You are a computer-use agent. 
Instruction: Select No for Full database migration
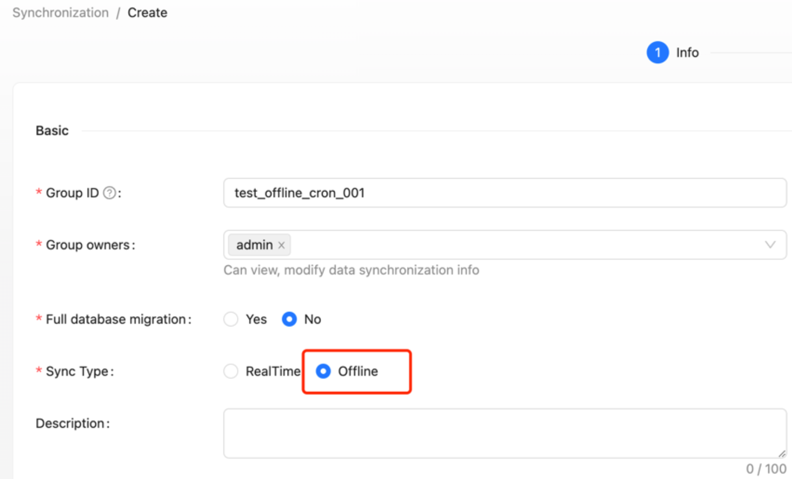pyautogui.click(x=290, y=319)
